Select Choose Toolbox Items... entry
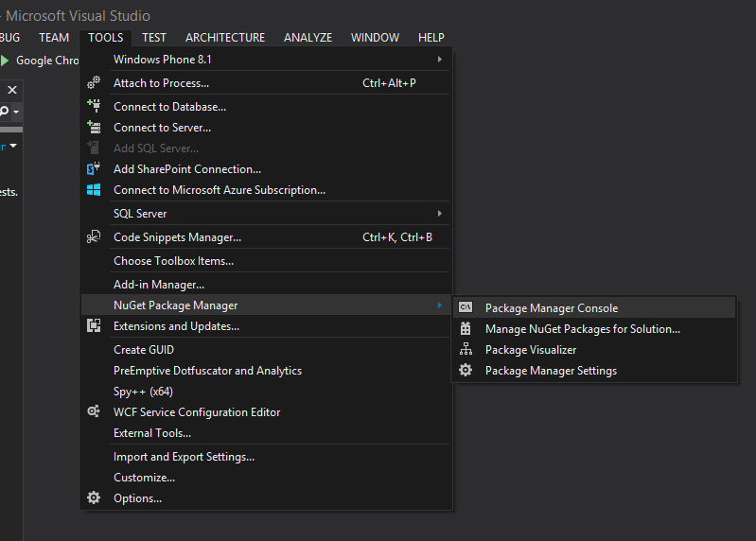Viewport: 756px width, 541px height. [266, 261]
